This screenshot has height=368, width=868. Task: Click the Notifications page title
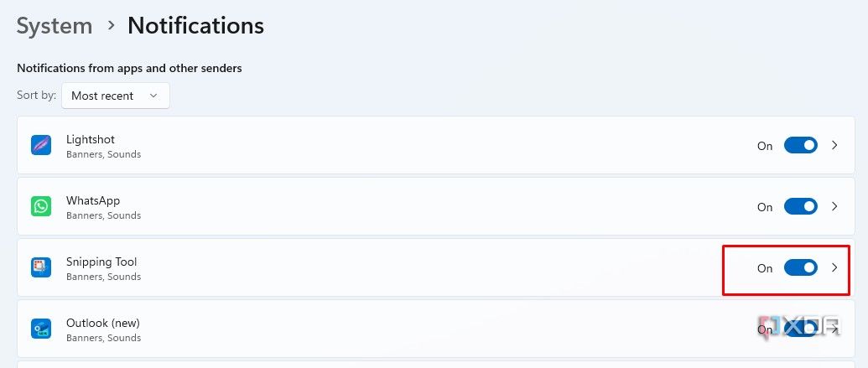click(195, 26)
